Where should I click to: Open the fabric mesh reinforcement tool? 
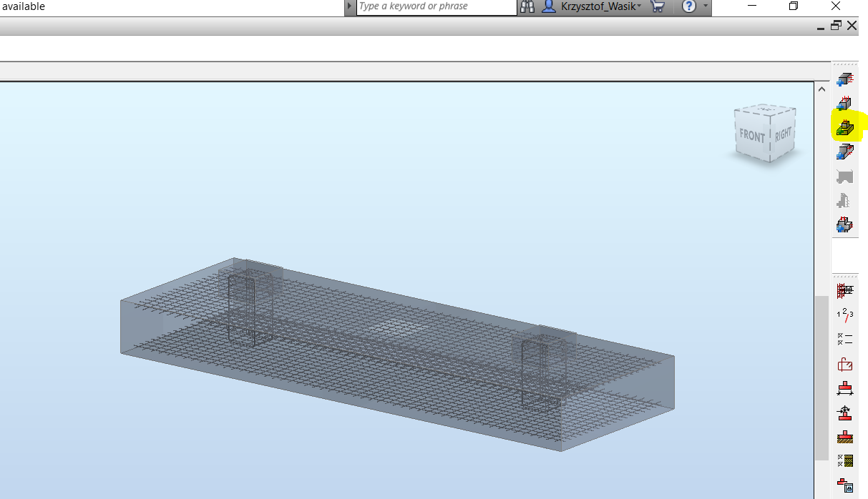(x=844, y=290)
